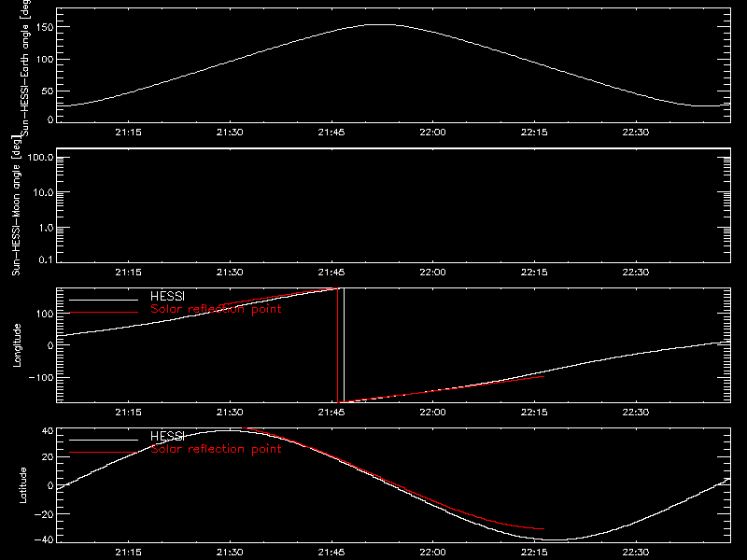Click the Longitude axis label
Image resolution: width=747 pixels, height=560 pixels.
coord(17,345)
